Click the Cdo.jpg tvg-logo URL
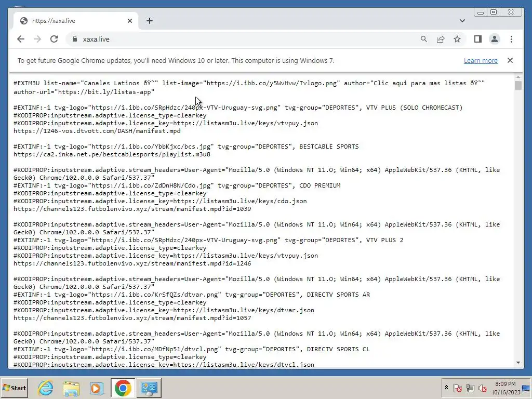The image size is (532, 399). 151,185
